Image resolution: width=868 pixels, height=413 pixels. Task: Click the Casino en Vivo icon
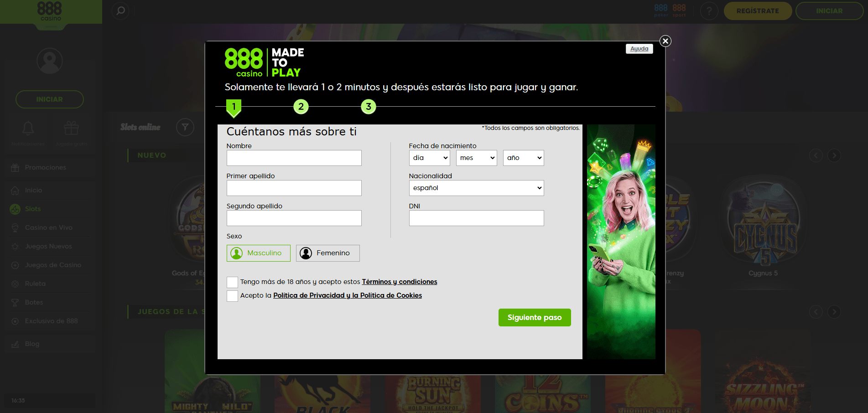(x=15, y=228)
